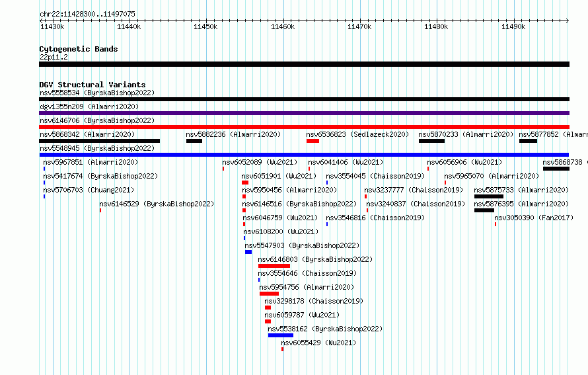Screen dimensions: 588x375
Task: Open nsv3298178 (Chaisson2019) label
Action: (x=314, y=301)
